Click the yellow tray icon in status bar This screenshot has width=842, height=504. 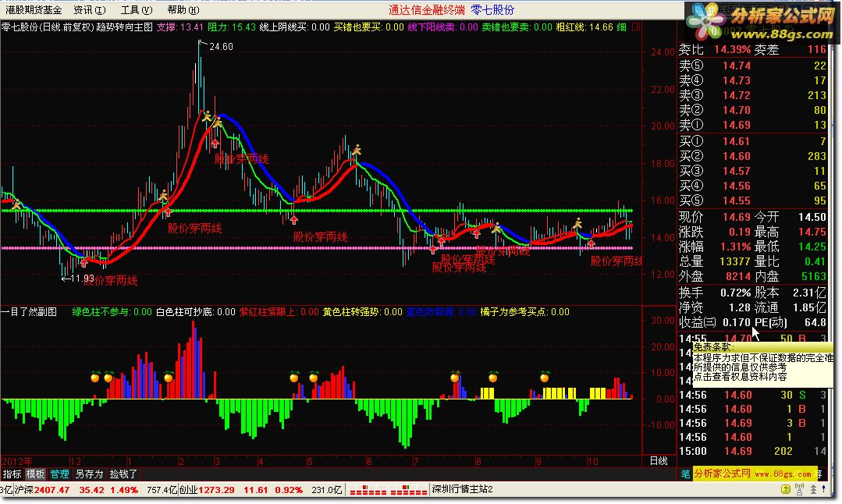tap(786, 489)
